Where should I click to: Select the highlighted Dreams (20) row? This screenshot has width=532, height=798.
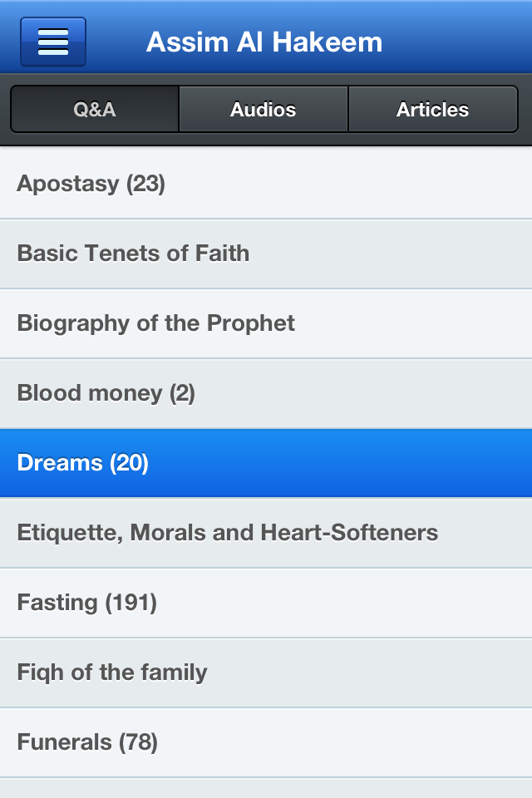[266, 463]
